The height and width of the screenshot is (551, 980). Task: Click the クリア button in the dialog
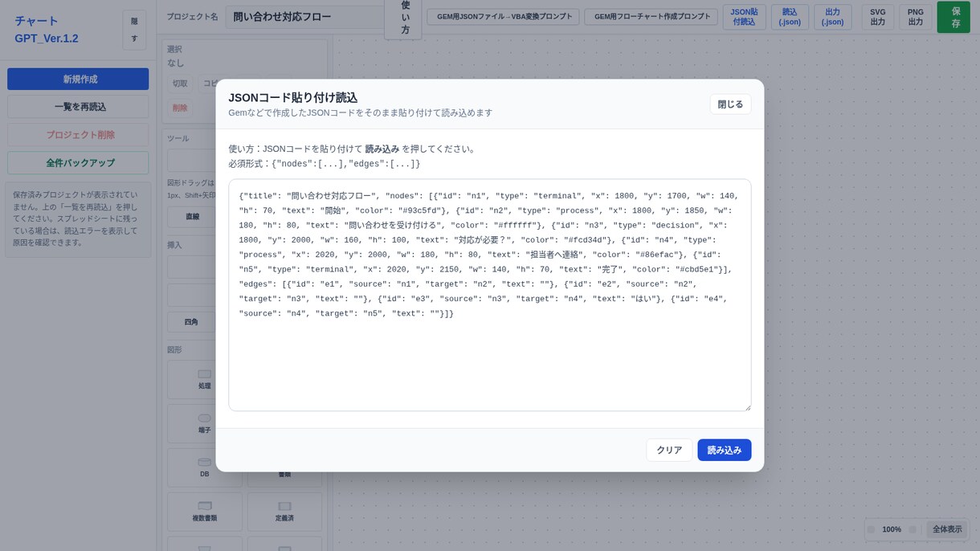[669, 450]
